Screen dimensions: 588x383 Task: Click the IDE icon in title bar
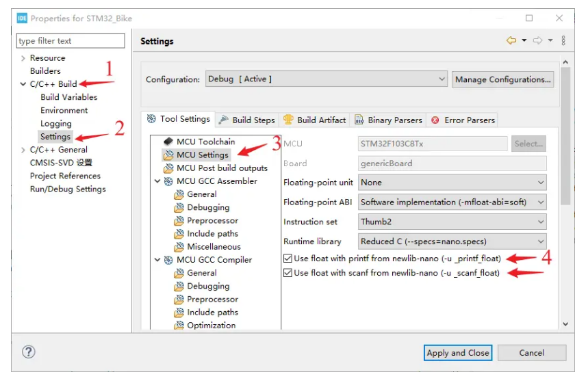[22, 18]
